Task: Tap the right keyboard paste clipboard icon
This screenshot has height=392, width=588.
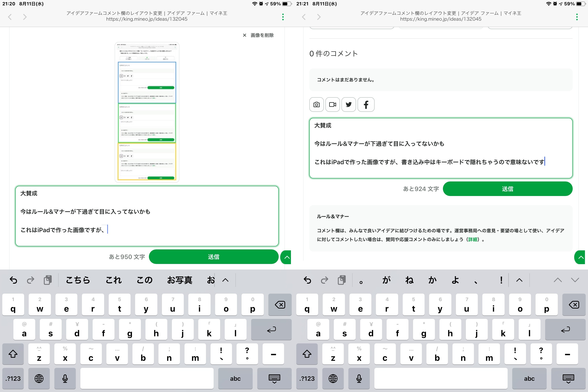Action: (x=341, y=280)
